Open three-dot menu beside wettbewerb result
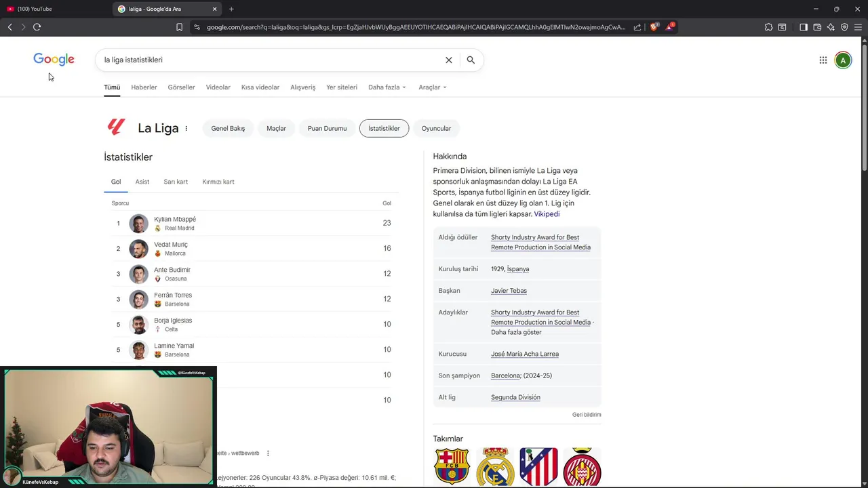Image resolution: width=868 pixels, height=488 pixels. 268,453
